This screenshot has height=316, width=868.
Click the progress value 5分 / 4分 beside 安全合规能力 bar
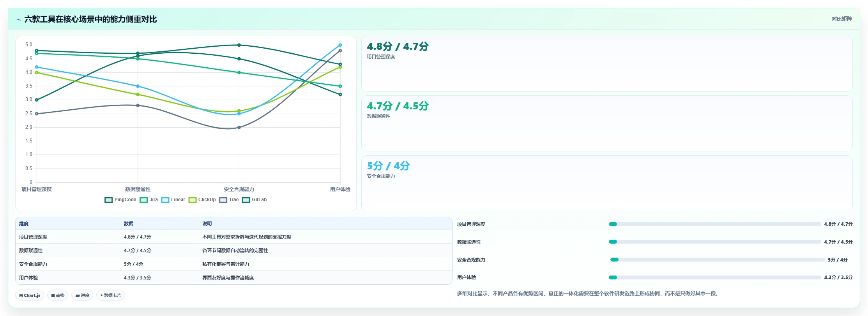coord(838,260)
